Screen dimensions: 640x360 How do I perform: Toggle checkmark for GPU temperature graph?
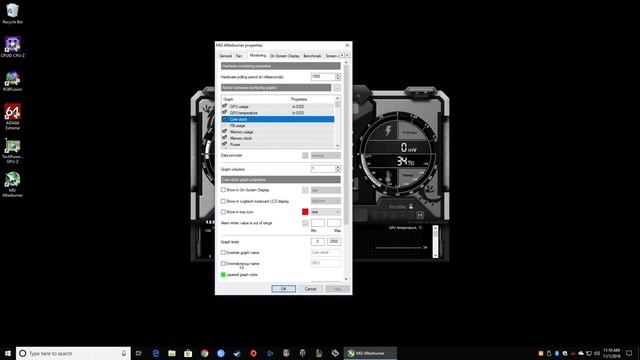[x=224, y=112]
